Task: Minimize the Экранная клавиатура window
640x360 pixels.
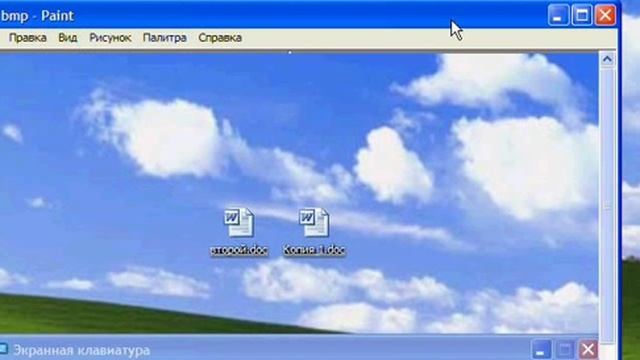Action: [541, 350]
